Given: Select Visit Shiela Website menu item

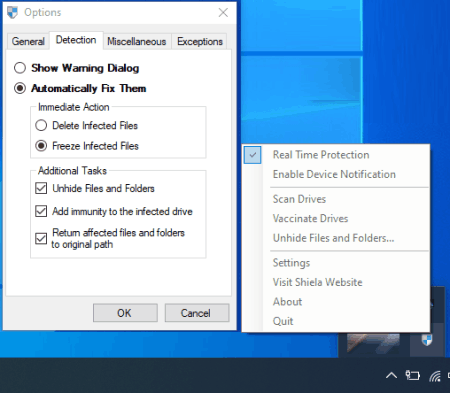Looking at the screenshot, I should (x=336, y=282).
